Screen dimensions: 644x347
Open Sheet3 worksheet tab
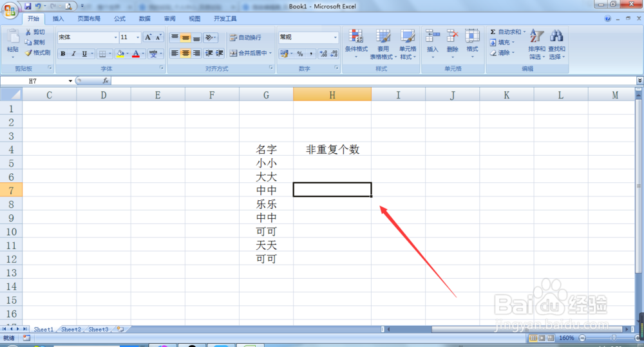click(99, 330)
